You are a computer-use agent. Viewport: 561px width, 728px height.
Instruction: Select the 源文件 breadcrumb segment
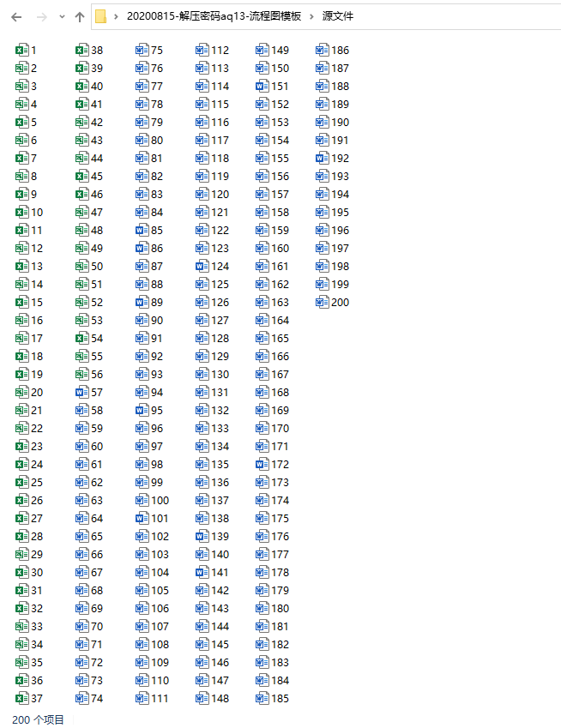pos(338,16)
